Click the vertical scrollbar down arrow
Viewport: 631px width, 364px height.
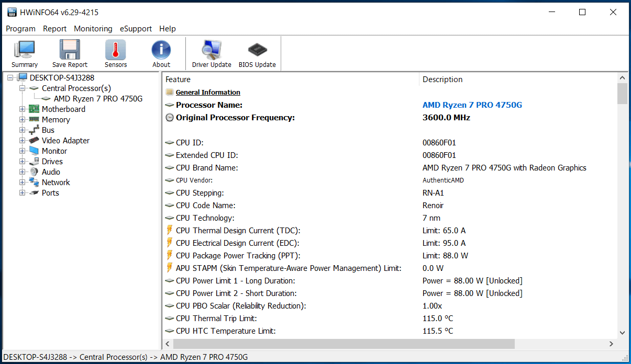pyautogui.click(x=622, y=332)
